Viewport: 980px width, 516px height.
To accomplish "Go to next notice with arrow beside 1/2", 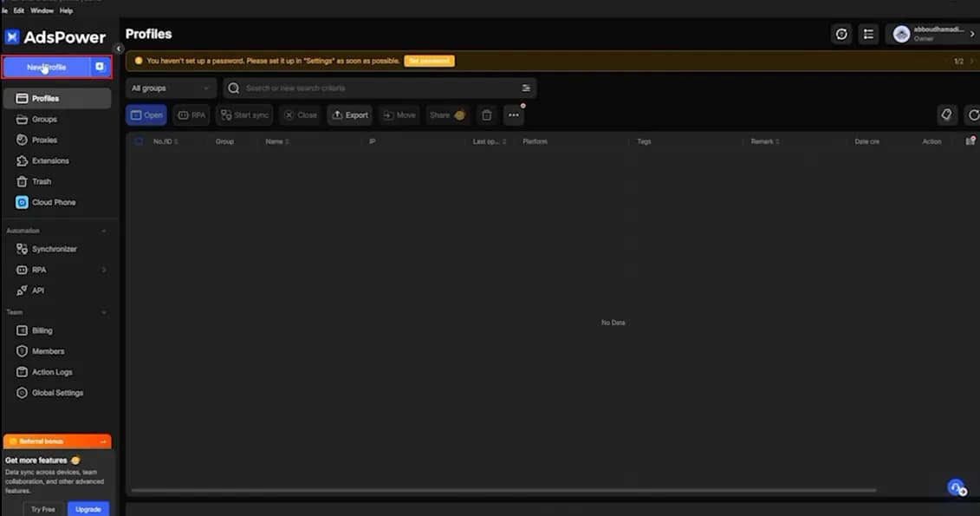I will (972, 62).
